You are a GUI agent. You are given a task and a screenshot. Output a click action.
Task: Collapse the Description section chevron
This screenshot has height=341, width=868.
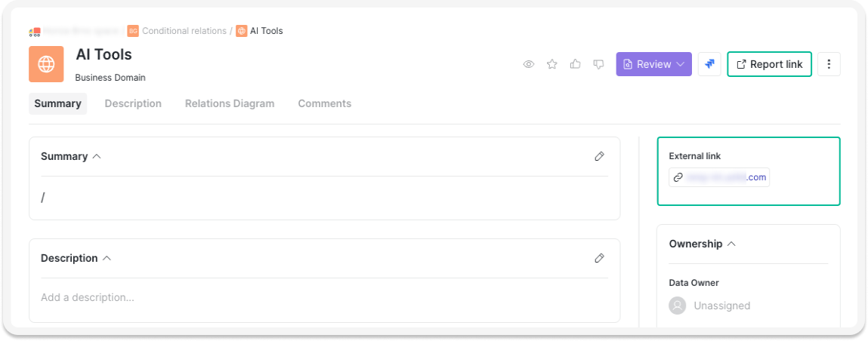[x=107, y=258]
